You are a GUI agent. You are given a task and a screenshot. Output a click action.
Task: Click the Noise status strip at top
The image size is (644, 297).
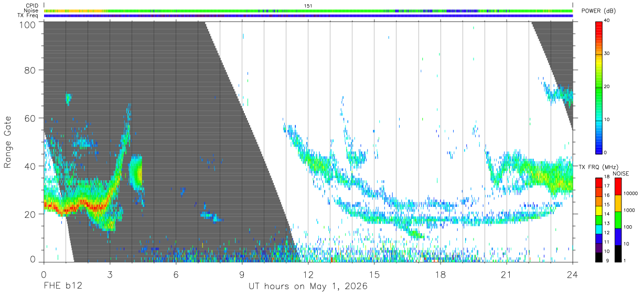[x=308, y=10]
